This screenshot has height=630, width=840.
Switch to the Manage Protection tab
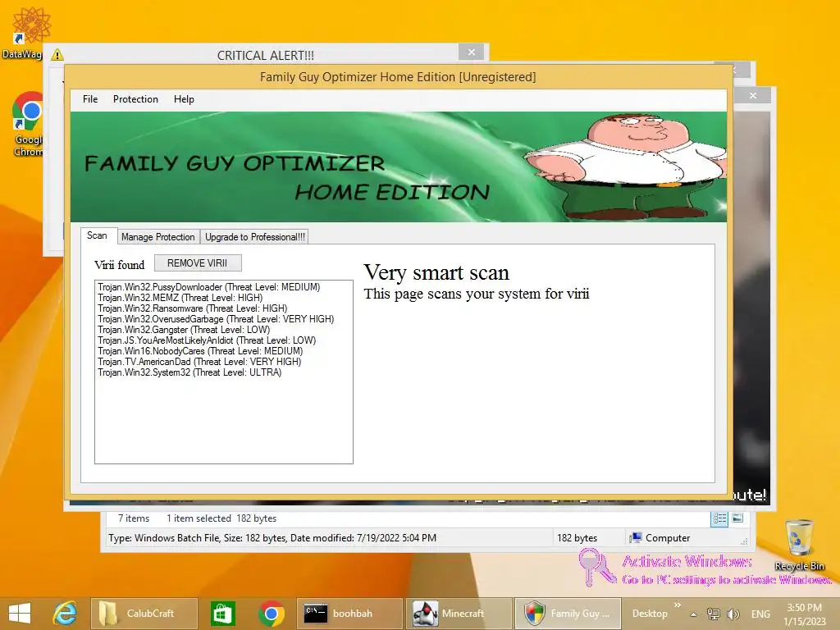[158, 237]
